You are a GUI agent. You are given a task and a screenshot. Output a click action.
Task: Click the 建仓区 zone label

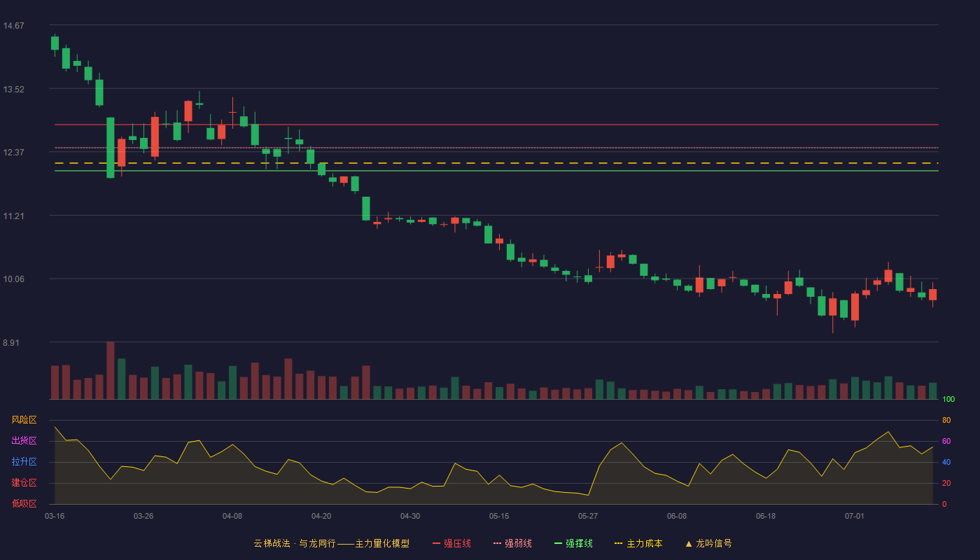pyautogui.click(x=24, y=483)
